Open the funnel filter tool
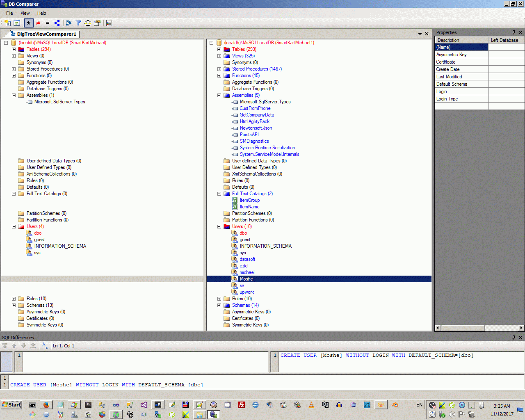The image size is (525, 420). [x=78, y=23]
